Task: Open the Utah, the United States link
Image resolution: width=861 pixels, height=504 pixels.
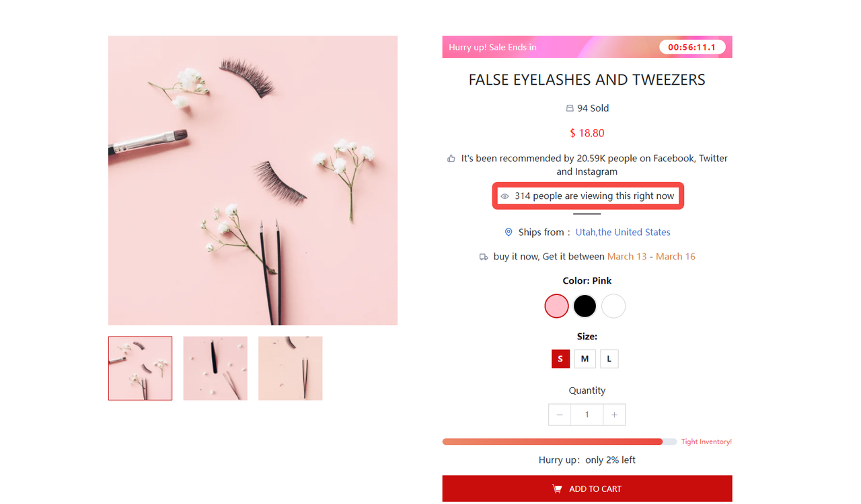Action: click(623, 233)
